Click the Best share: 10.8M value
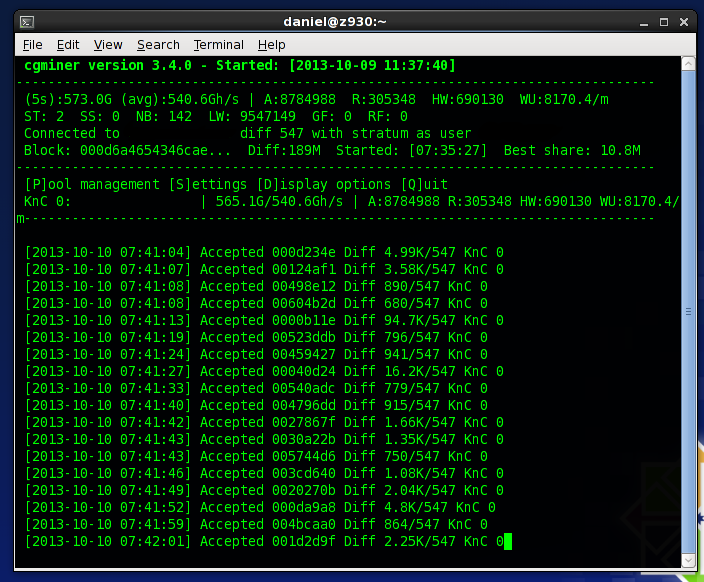The height and width of the screenshot is (582, 704). tap(572, 150)
